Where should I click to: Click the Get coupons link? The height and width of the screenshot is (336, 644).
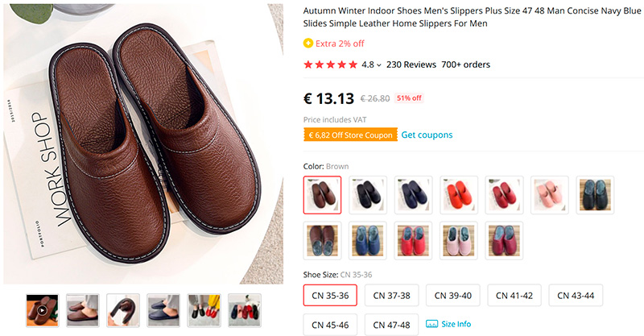coord(427,135)
